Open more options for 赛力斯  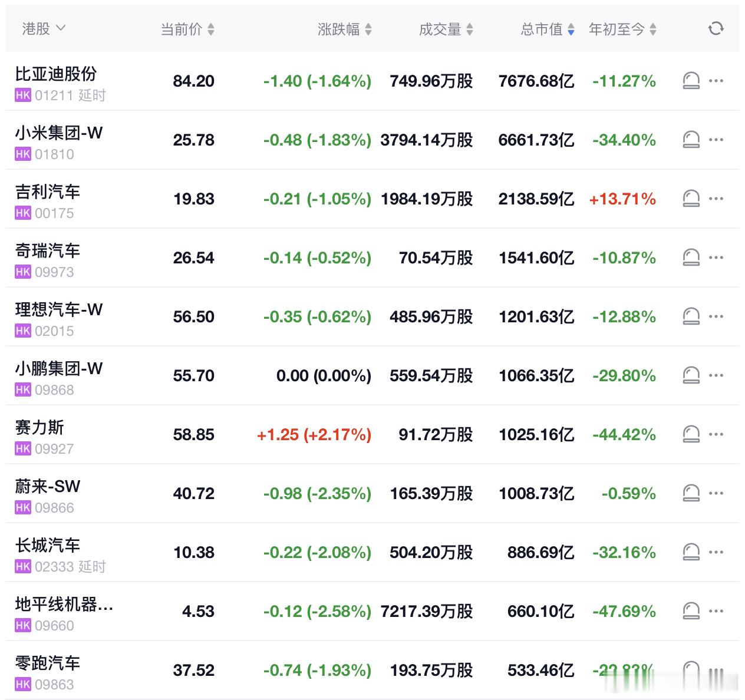click(x=716, y=434)
